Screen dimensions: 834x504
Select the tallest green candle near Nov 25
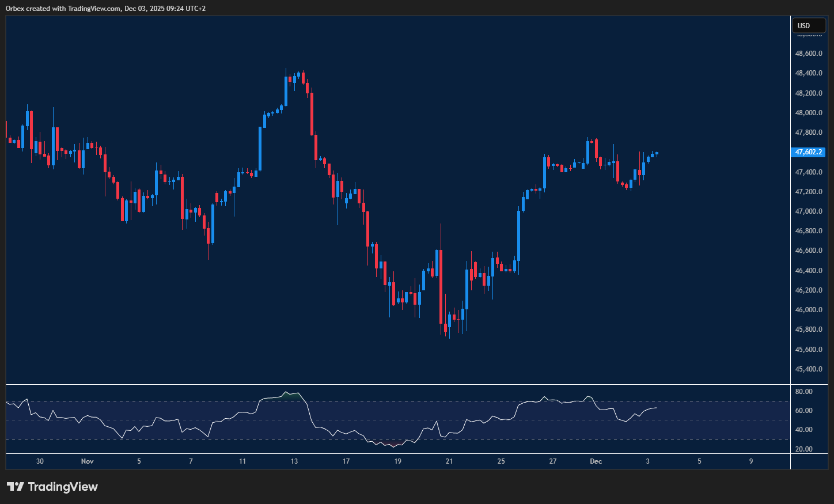519,236
